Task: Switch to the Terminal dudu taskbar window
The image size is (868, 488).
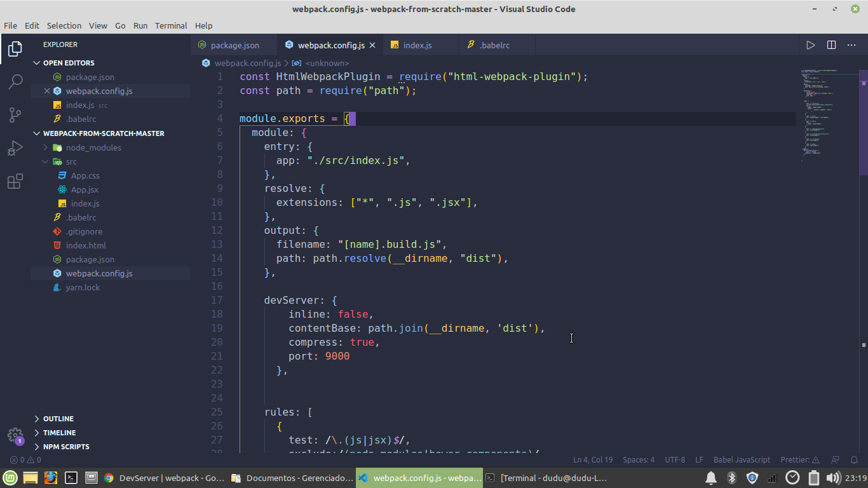Action: [545, 478]
